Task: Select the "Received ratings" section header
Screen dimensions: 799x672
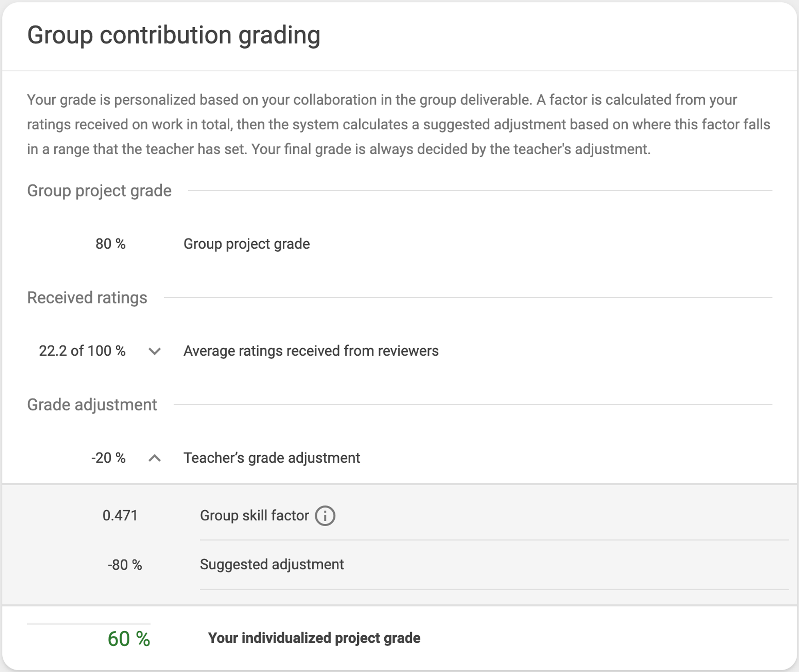Action: 87,298
